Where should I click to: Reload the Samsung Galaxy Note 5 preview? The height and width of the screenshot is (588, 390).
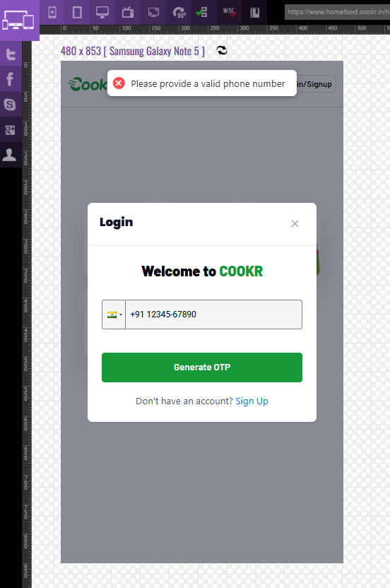(x=222, y=50)
